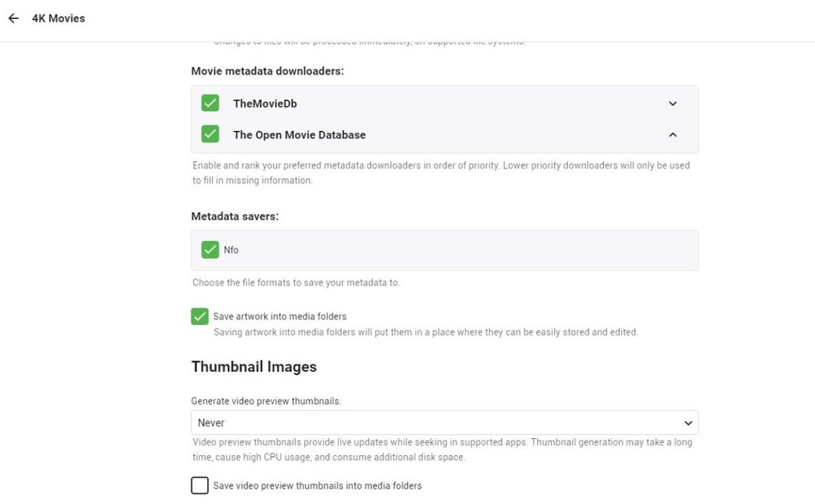Enable Save video preview thumbnails checkbox
Viewport: 815px width, 504px height.
point(200,486)
